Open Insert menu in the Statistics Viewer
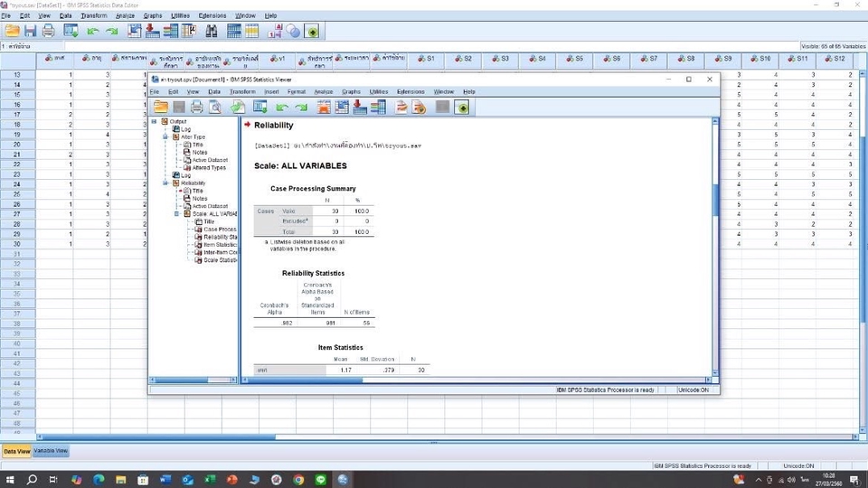This screenshot has height=488, width=868. coord(271,92)
